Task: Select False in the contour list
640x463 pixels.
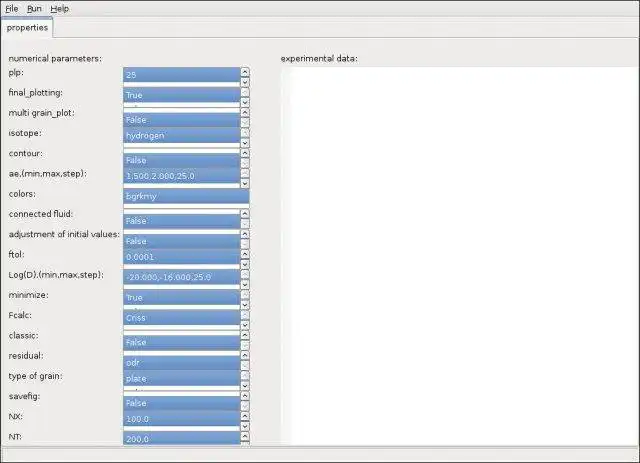Action: coord(182,160)
